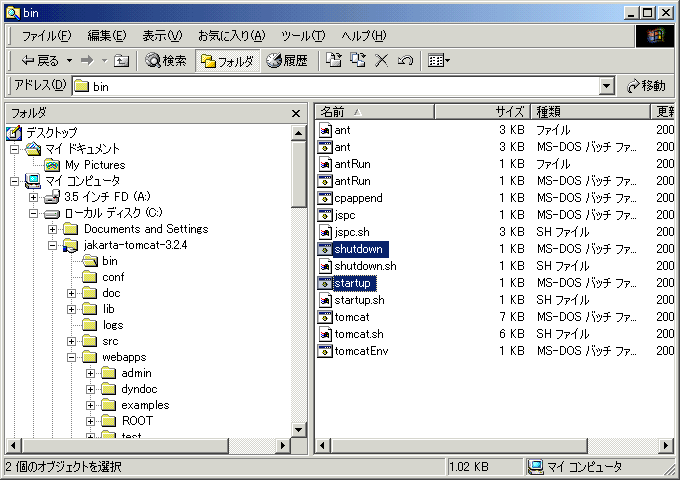Image resolution: width=680 pixels, height=480 pixels.
Task: Open the address bar dropdown arrow
Action: pyautogui.click(x=607, y=86)
